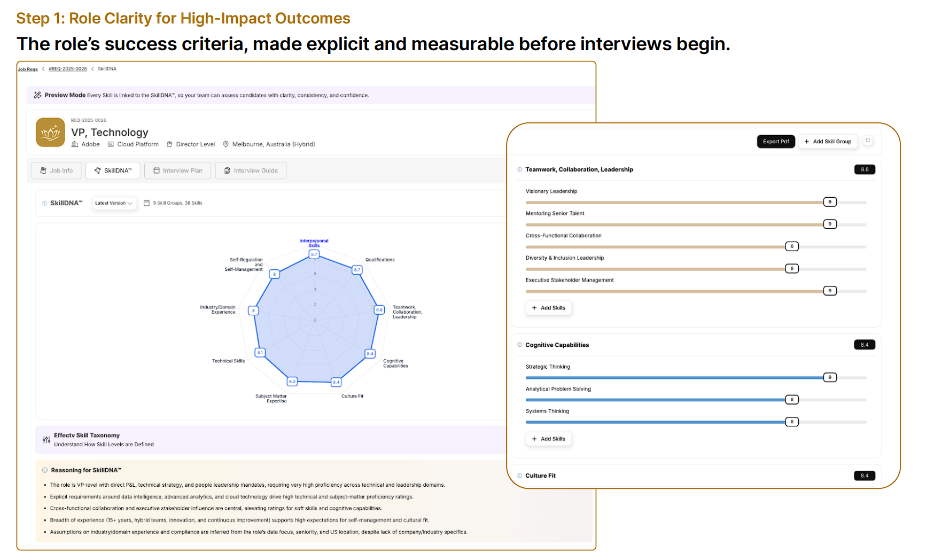Click the Add Skill Group button
The width and height of the screenshot is (926, 560).
[827, 142]
